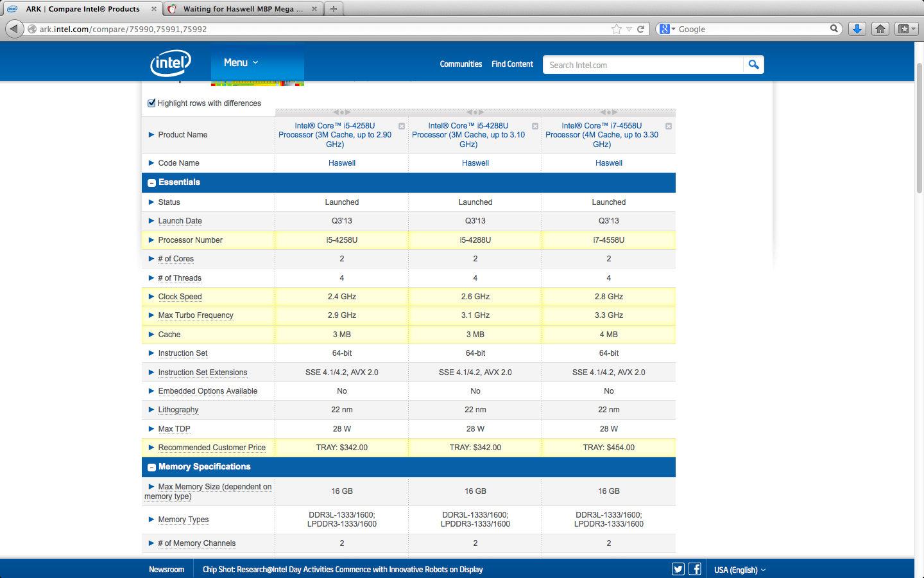This screenshot has height=578, width=924.
Task: Open a new tab with the plus icon
Action: click(333, 9)
